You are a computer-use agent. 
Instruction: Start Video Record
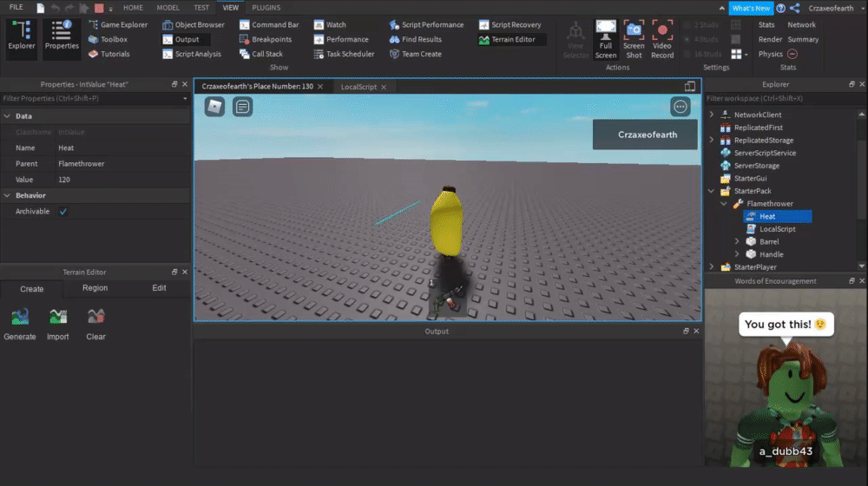662,39
